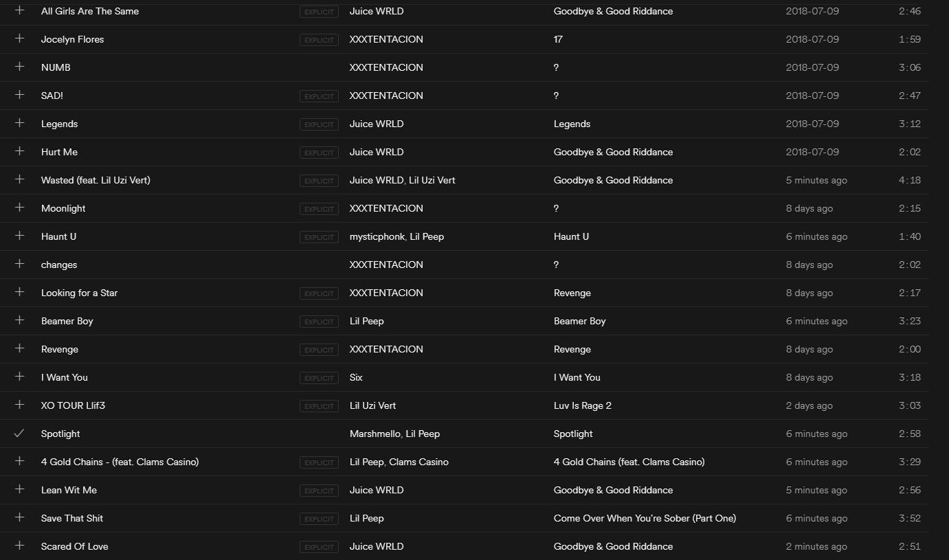Viewport: 949px width, 560px height.
Task: Click duration 3:52 on Save That Shit row
Action: pos(910,518)
